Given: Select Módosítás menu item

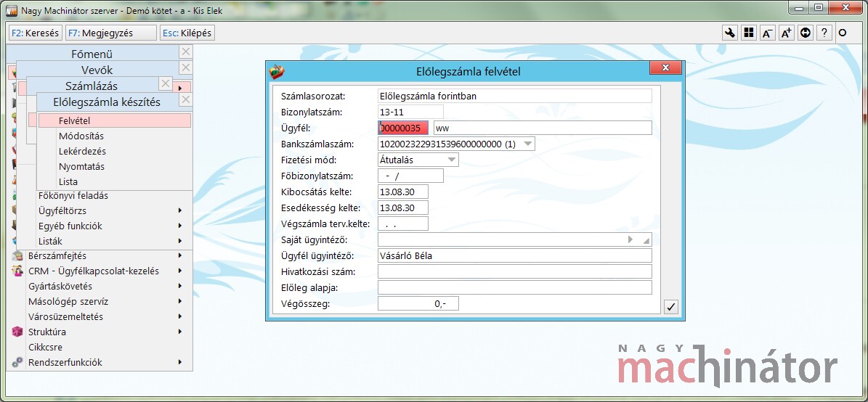Looking at the screenshot, I should pos(114,136).
